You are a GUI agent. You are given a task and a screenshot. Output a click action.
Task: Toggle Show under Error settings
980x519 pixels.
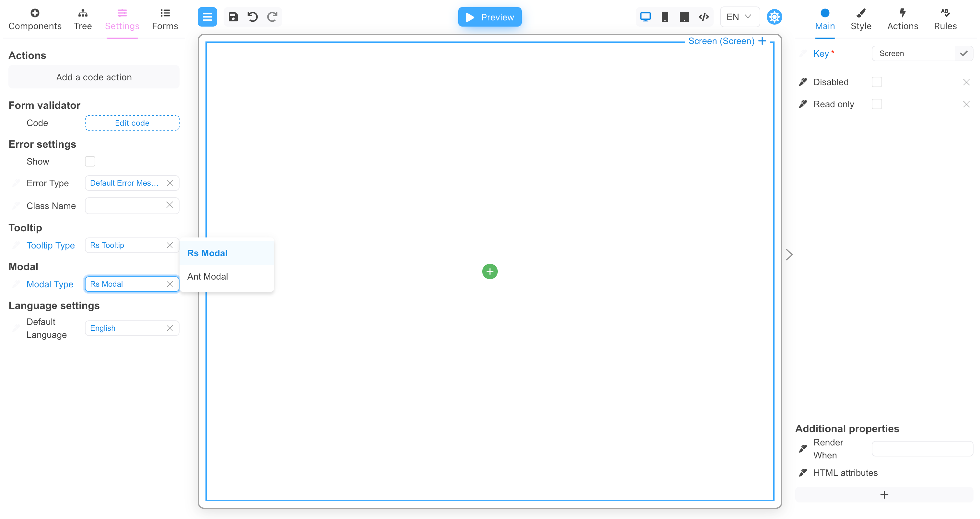pos(90,161)
